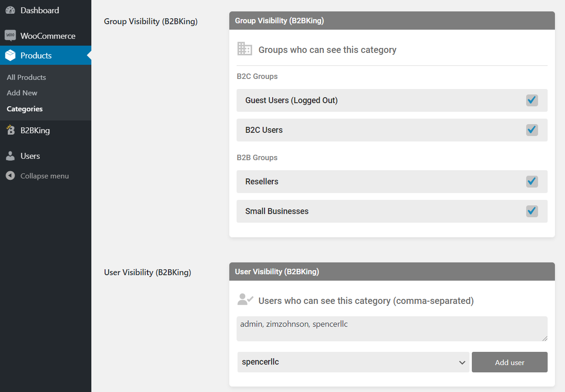
Task: Go to All Products submenu
Action: [x=26, y=77]
